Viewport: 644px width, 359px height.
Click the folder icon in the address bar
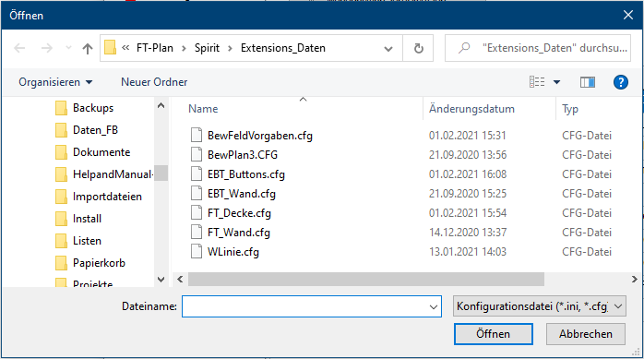110,48
